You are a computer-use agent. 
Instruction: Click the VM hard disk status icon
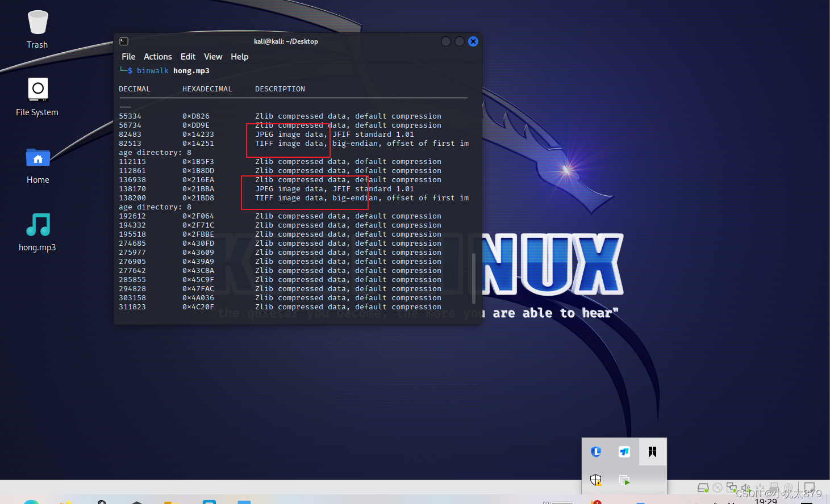(x=703, y=488)
